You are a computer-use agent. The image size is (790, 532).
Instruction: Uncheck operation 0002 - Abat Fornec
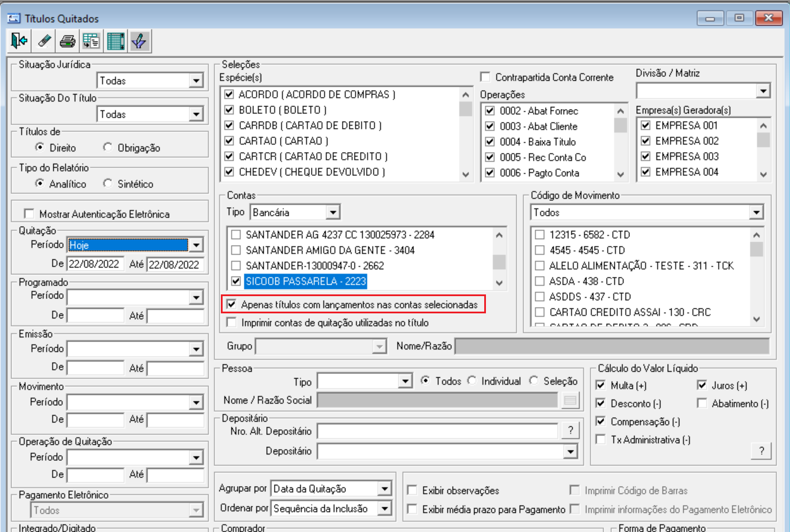(490, 111)
